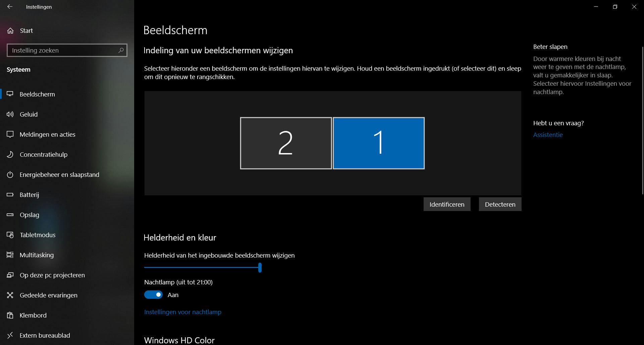Open Multitasking settings
Image resolution: width=644 pixels, height=345 pixels.
(67, 255)
